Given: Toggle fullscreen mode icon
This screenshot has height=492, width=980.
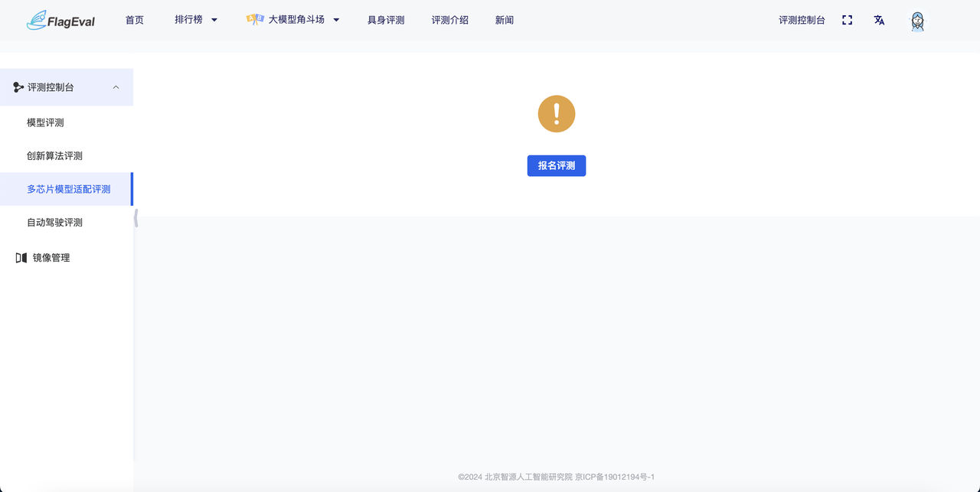Looking at the screenshot, I should [847, 20].
